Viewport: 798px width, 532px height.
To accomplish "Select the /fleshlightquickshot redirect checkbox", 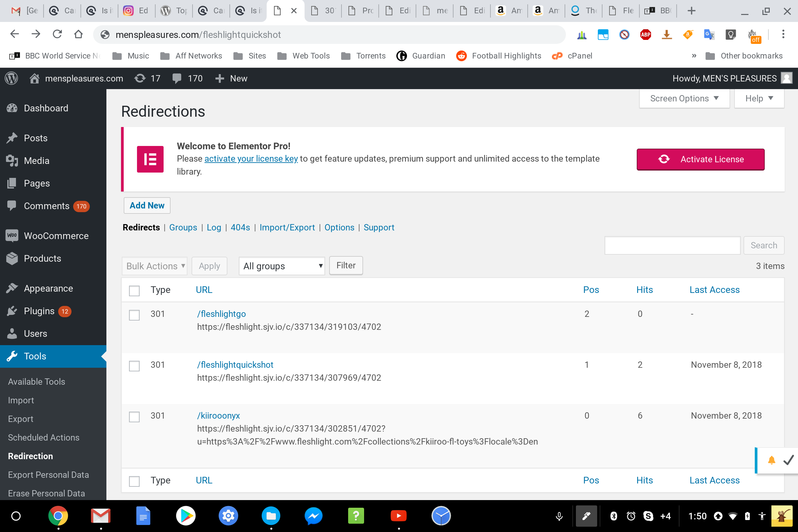I will pyautogui.click(x=134, y=366).
